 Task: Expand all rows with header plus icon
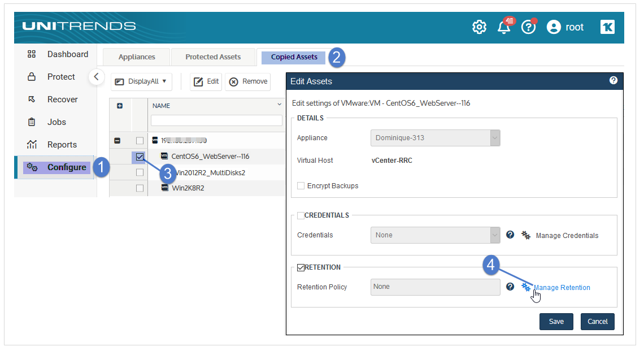[x=120, y=106]
